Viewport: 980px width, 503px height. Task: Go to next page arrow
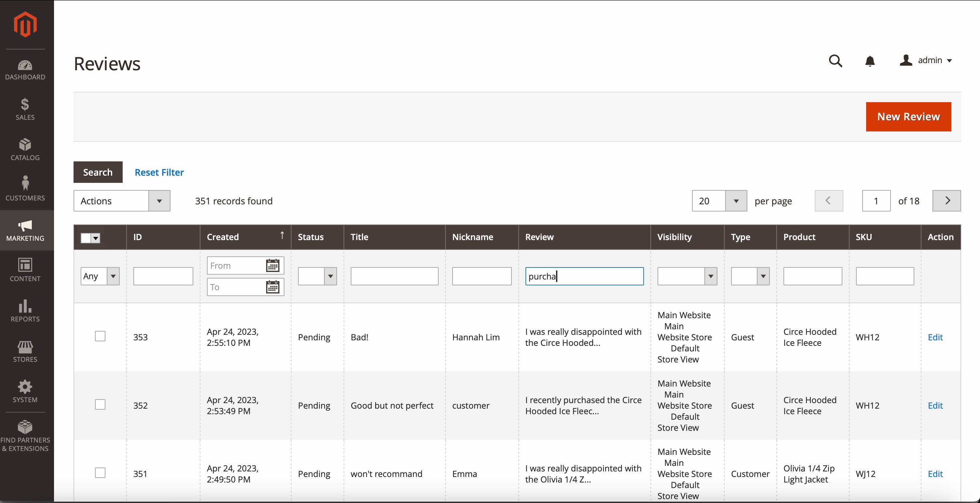click(946, 200)
